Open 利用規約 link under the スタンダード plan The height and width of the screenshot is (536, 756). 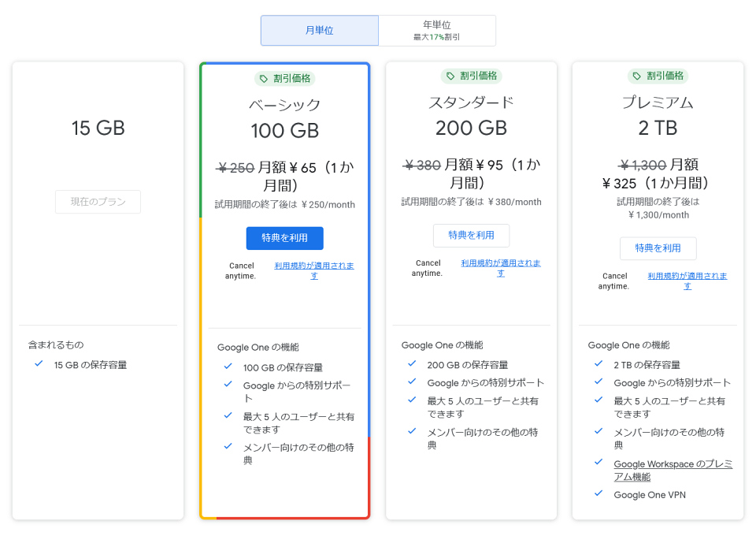coord(500,268)
